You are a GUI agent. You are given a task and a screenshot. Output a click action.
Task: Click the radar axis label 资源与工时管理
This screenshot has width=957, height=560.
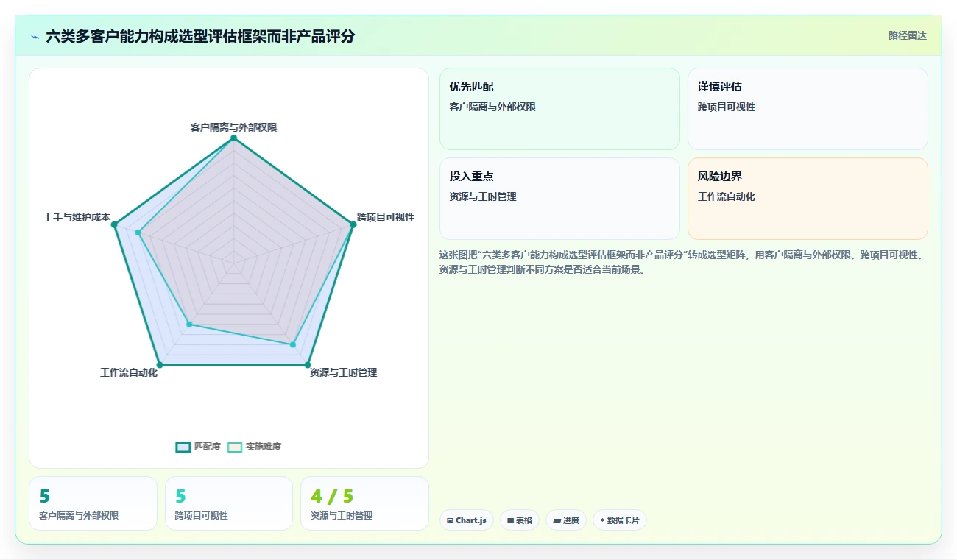344,373
